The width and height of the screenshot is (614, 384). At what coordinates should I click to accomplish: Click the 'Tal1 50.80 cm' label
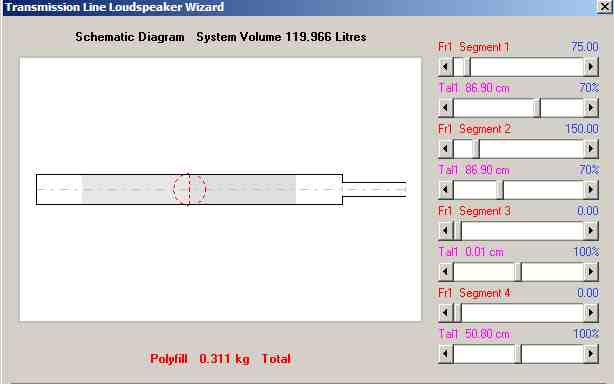[474, 334]
